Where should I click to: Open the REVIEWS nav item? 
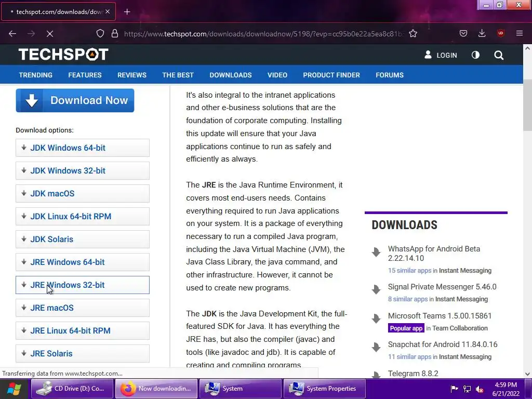[x=132, y=75]
